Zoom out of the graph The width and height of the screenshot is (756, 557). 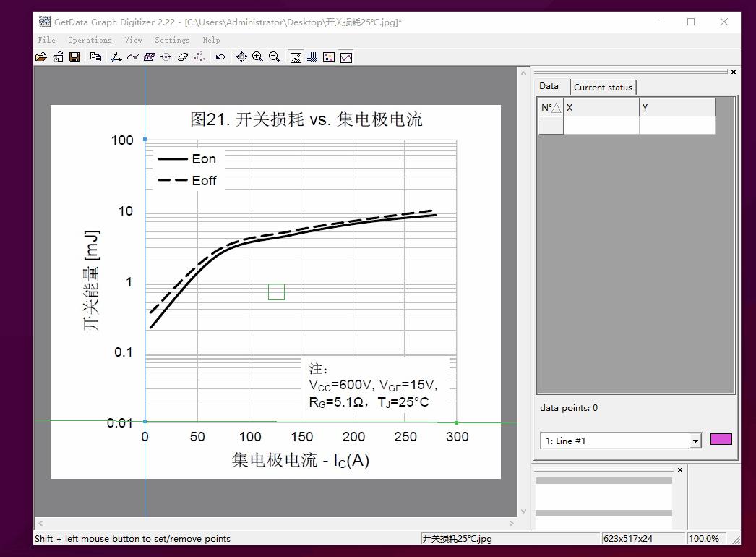tap(275, 57)
